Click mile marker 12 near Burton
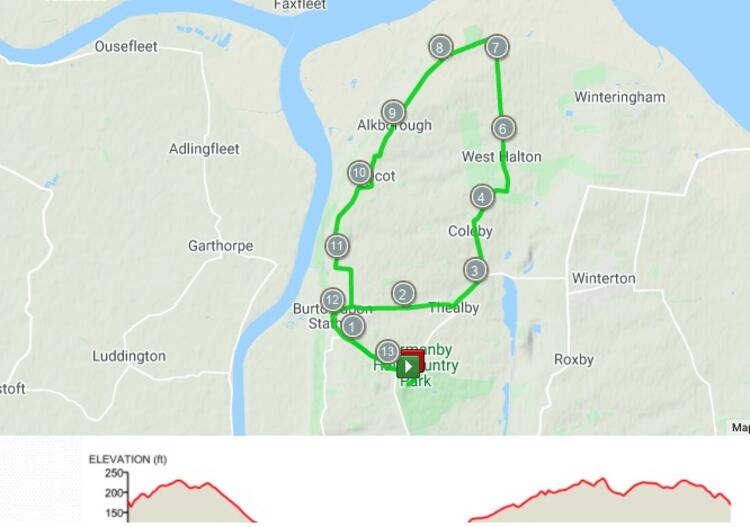The image size is (750, 527). coord(332,300)
